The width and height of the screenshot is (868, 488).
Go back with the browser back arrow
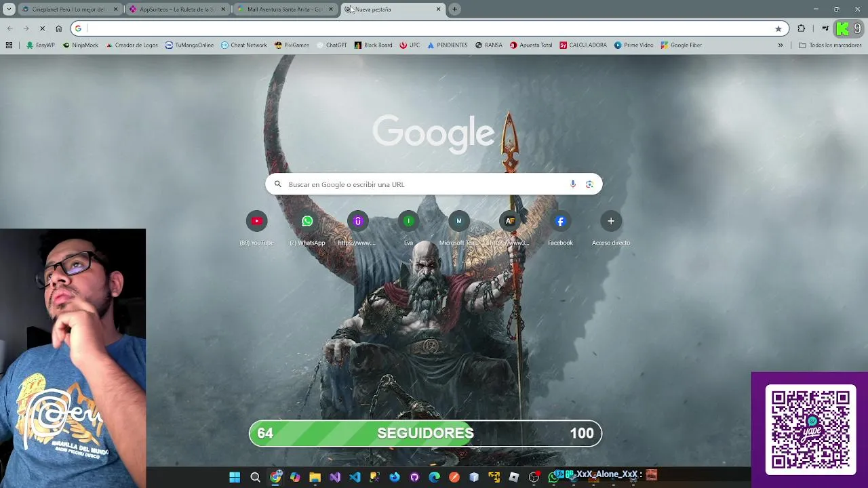point(9,28)
